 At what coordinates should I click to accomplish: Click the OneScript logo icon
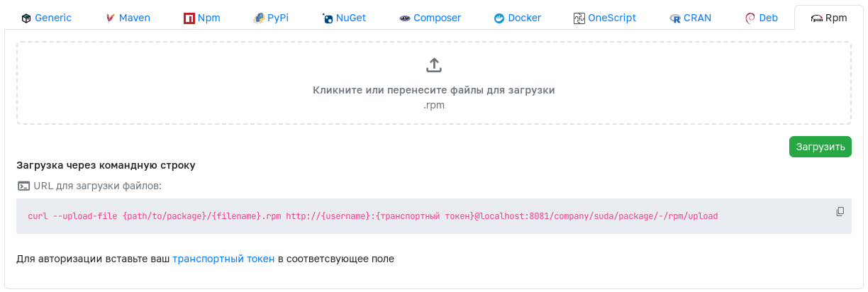[x=579, y=18]
